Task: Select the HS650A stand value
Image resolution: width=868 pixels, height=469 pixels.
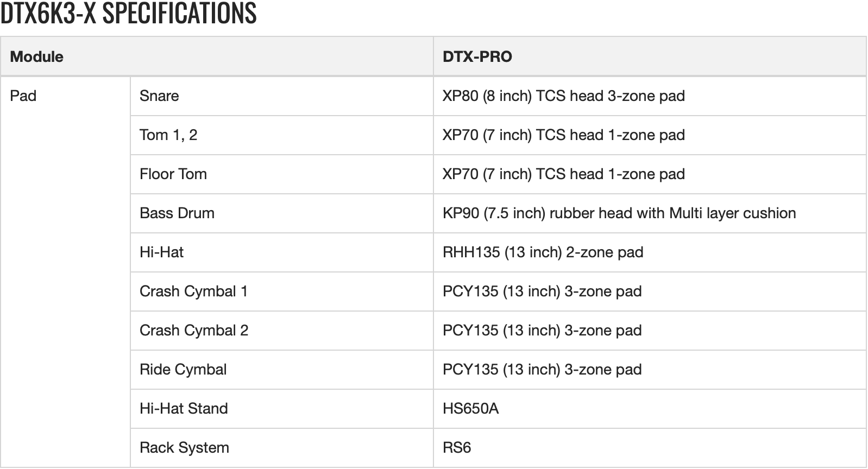Action: click(470, 409)
